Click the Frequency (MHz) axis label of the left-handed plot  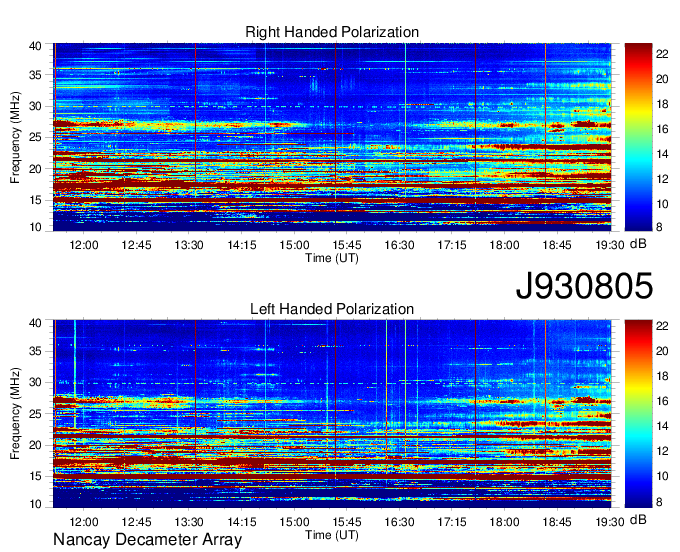click(15, 414)
